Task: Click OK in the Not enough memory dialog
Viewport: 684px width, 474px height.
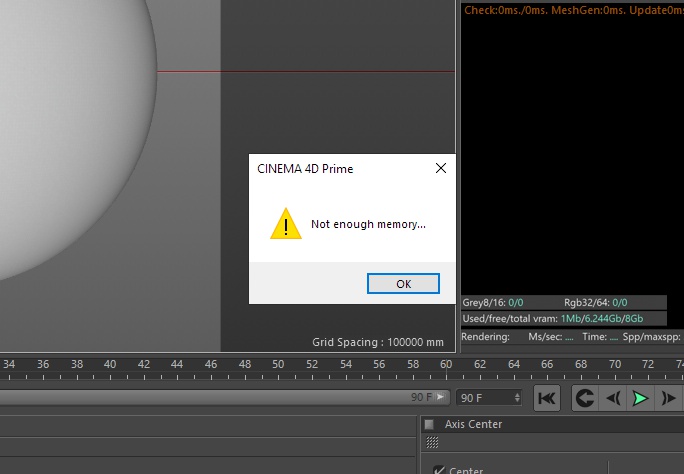Action: (403, 284)
